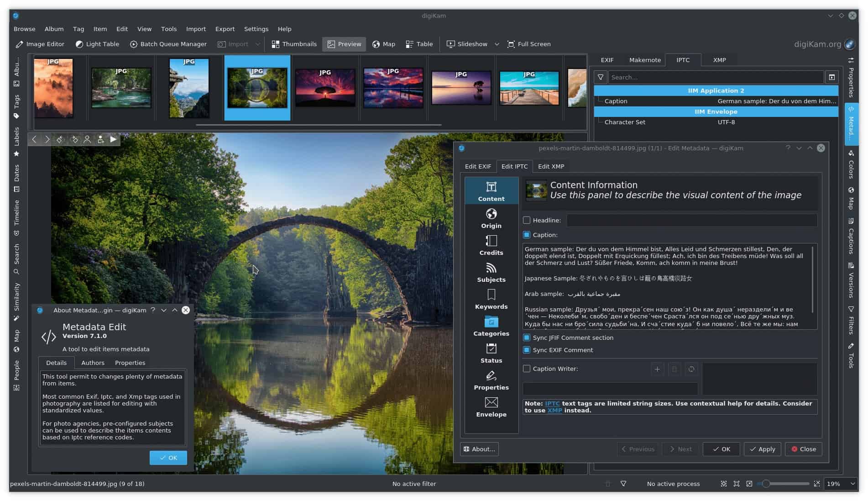This screenshot has width=868, height=501.
Task: Rotate the preview image right
Action: (74, 139)
